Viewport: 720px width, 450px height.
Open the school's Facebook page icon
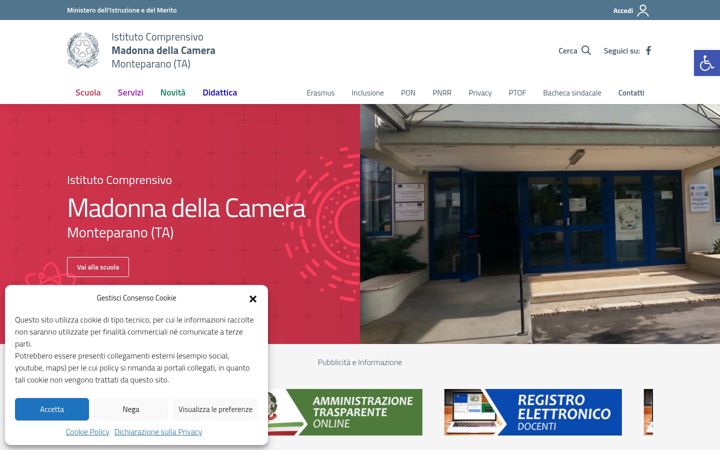648,51
